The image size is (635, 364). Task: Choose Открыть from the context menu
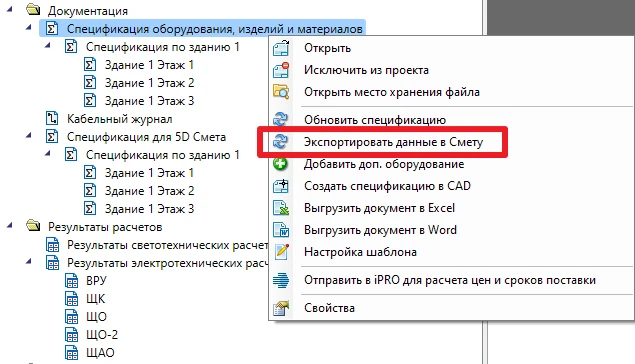coord(327,48)
